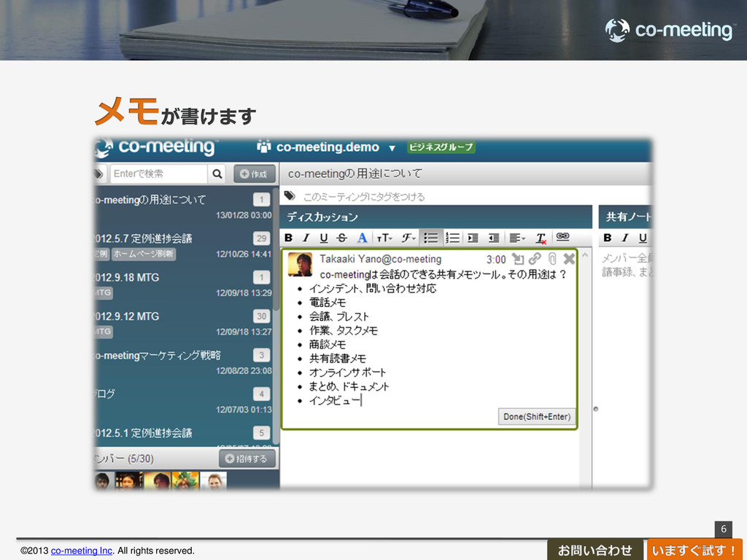Click the magnifier search button
Image resolution: width=747 pixels, height=560 pixels.
coord(217,174)
